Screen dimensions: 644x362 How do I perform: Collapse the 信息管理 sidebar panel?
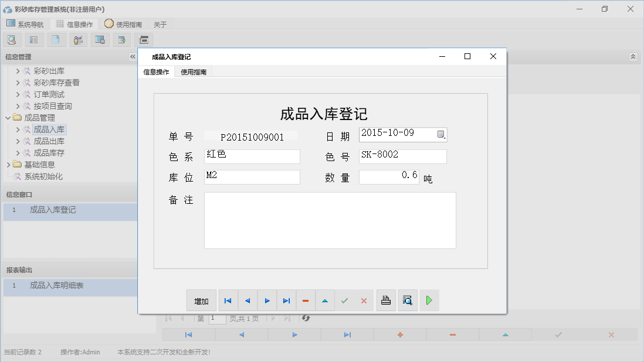[132, 57]
